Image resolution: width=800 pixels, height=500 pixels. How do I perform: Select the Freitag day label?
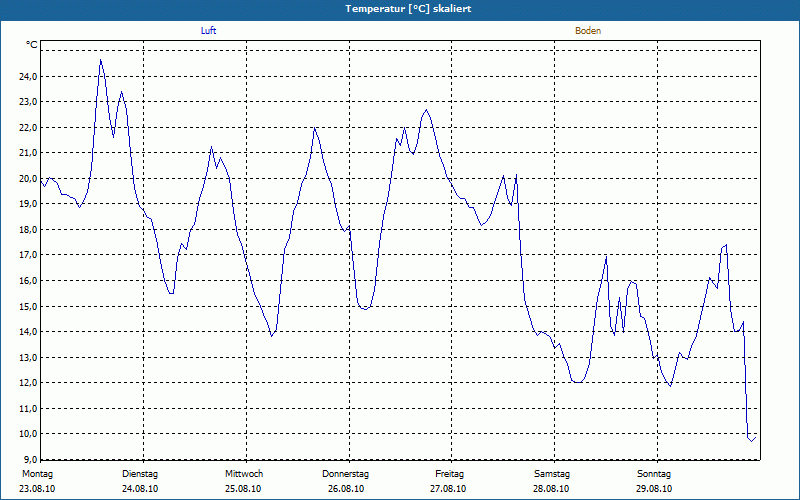pos(449,474)
